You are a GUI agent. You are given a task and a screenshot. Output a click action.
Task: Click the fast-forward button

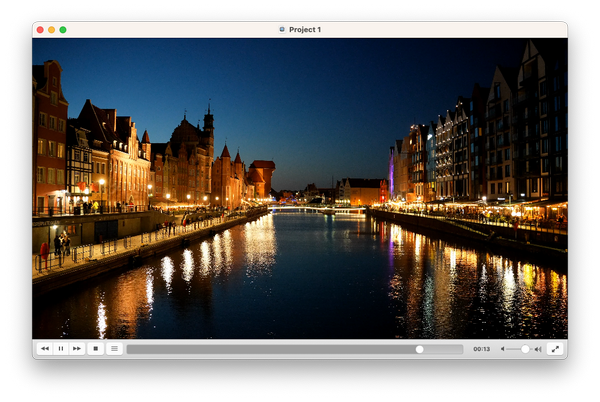(x=77, y=349)
